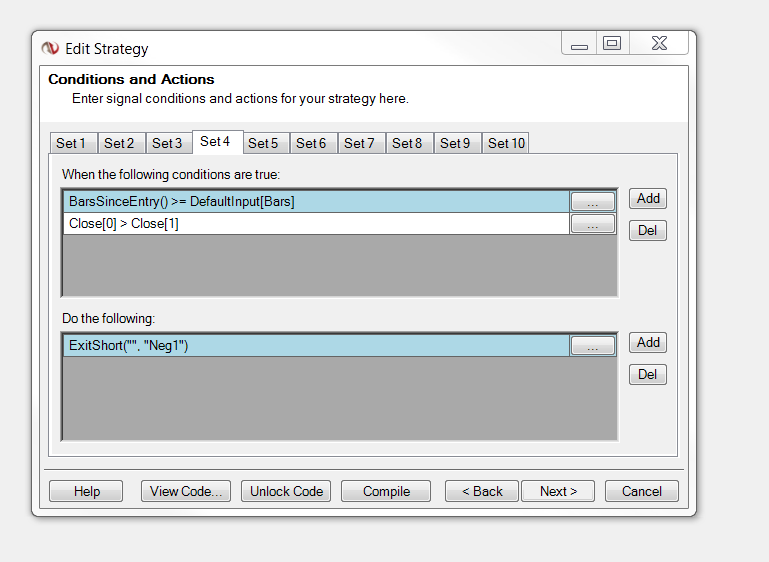Screen dimensions: 769x562
Task: Select the ExitShort("", "Neg1") action row
Action: coord(316,346)
